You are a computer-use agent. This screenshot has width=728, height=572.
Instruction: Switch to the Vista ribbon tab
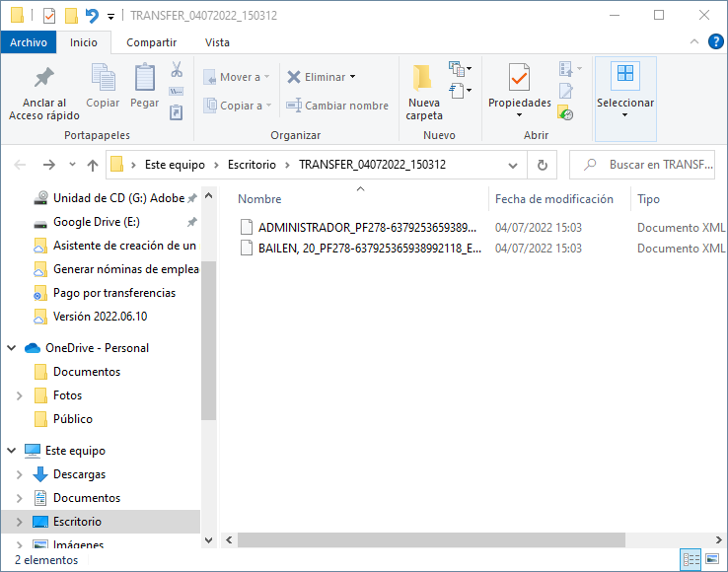coord(217,42)
